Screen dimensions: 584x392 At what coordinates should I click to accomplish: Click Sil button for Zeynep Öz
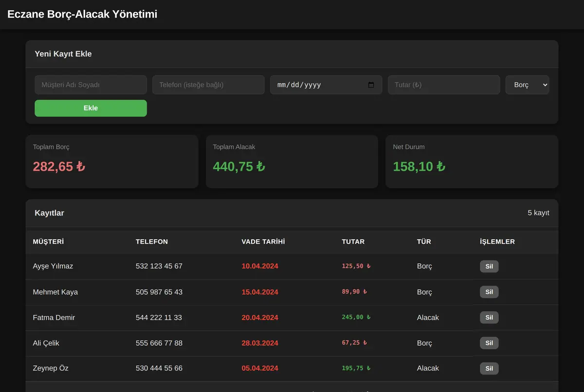pos(489,368)
